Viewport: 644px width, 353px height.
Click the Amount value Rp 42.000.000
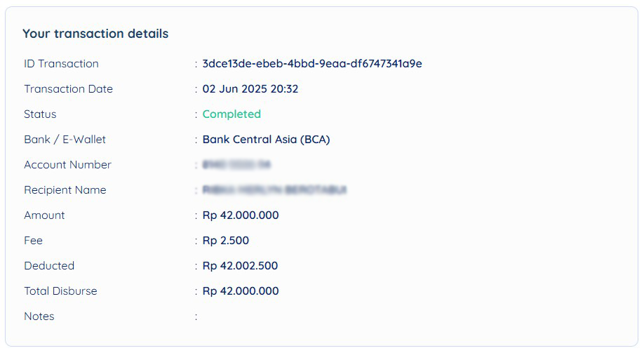(241, 215)
